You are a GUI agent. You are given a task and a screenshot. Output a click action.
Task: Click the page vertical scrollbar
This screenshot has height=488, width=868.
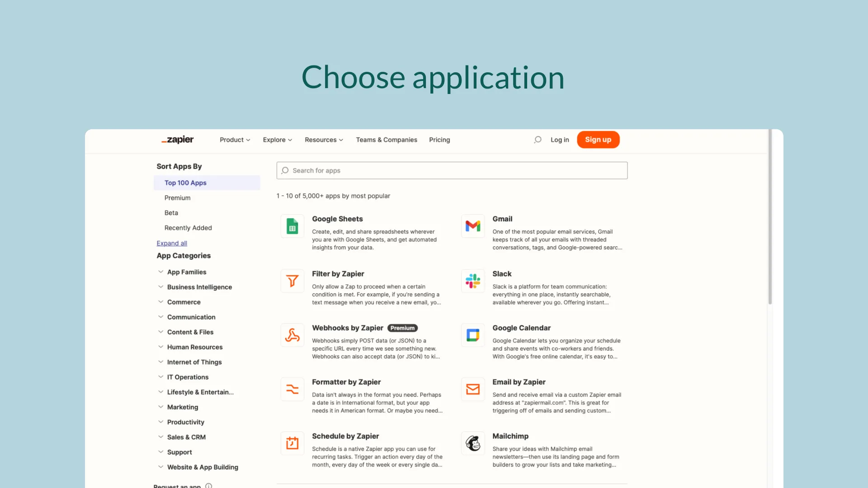770,217
